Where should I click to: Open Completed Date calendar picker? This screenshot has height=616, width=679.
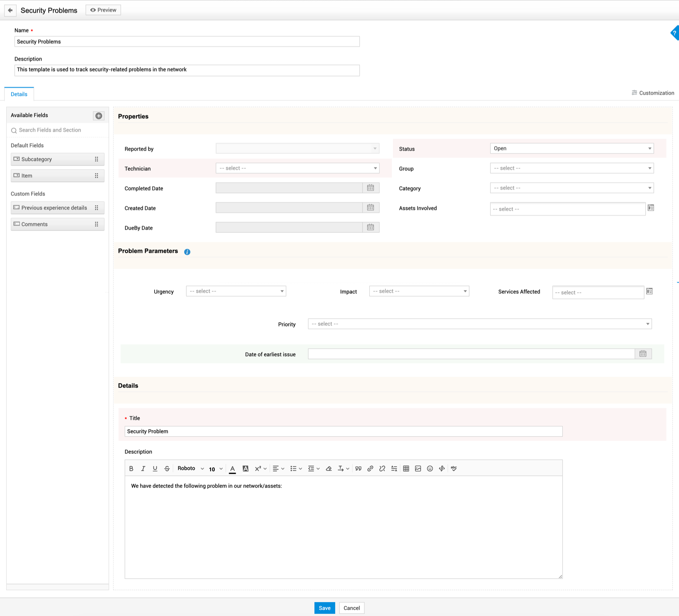coord(371,188)
